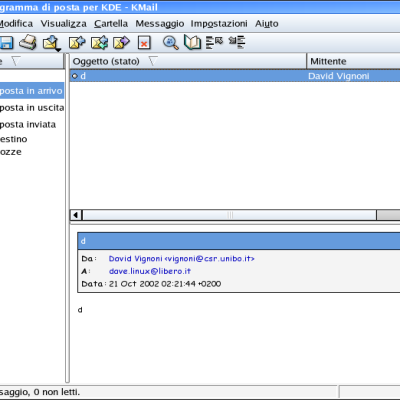400x400 pixels.
Task: Click the KMail window title bar
Action: click(x=200, y=7)
